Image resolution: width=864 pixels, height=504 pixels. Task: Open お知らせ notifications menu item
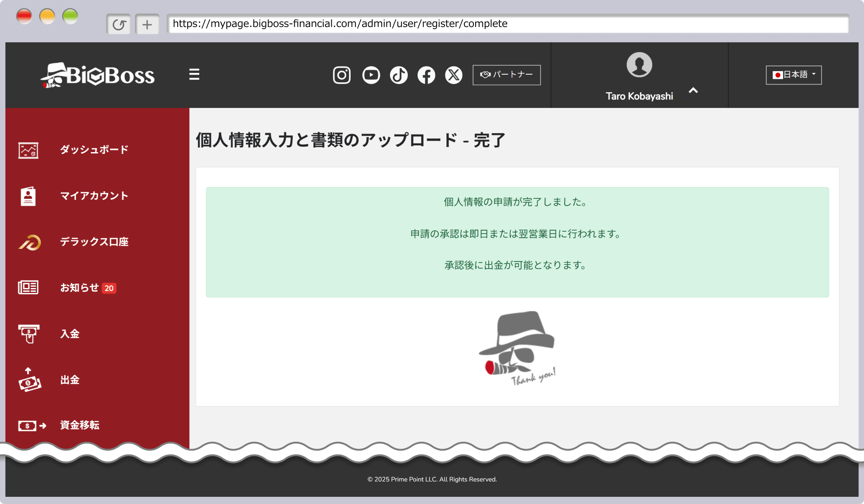(x=80, y=288)
